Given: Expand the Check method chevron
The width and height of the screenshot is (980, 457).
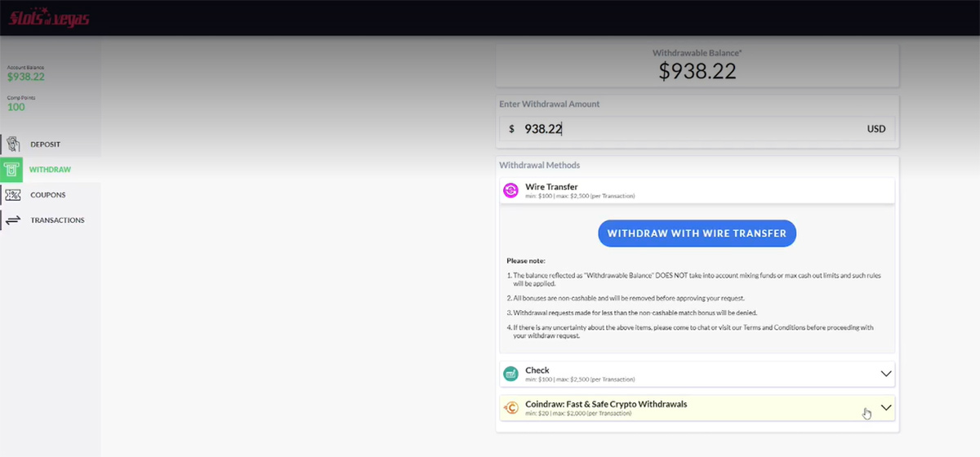Looking at the screenshot, I should click(886, 374).
